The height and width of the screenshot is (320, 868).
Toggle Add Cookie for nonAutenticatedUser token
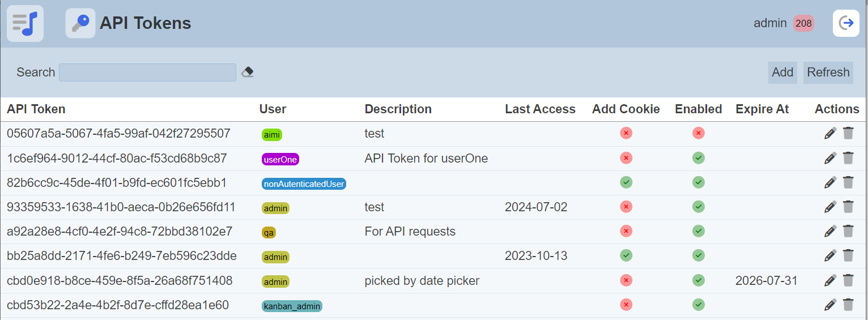(626, 182)
